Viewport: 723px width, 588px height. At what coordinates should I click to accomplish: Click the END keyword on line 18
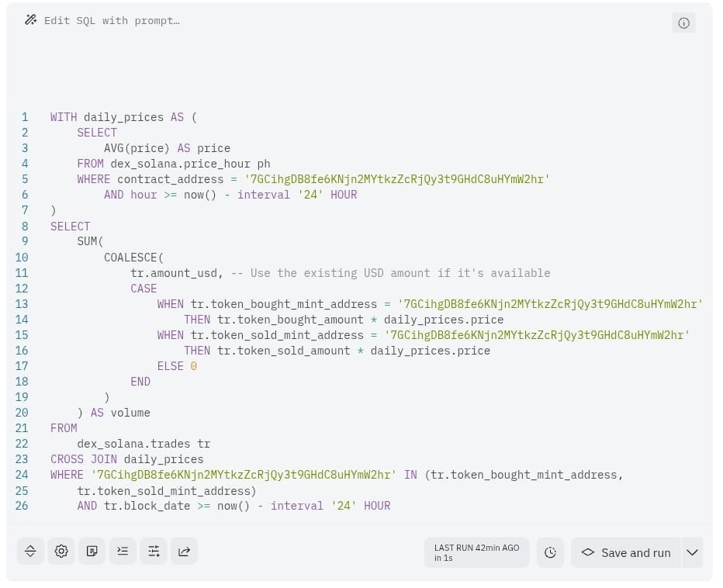pos(140,382)
